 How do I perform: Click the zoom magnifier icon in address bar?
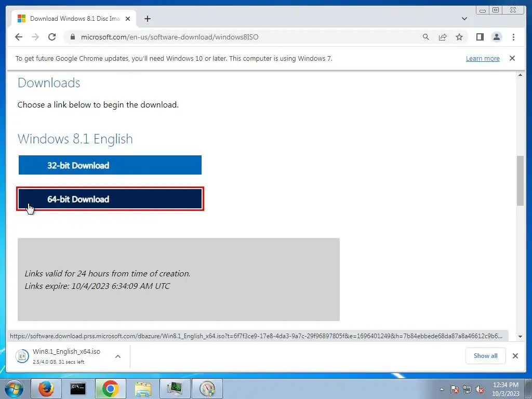tap(426, 37)
